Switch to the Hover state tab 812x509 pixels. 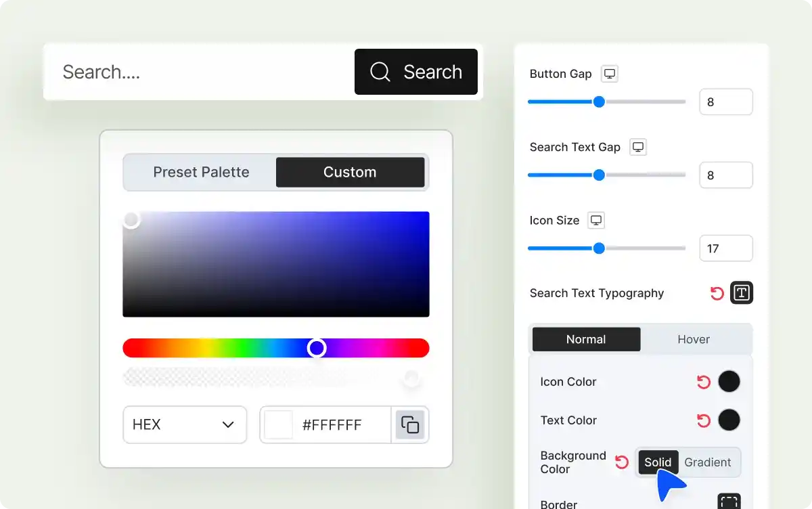[x=694, y=339]
